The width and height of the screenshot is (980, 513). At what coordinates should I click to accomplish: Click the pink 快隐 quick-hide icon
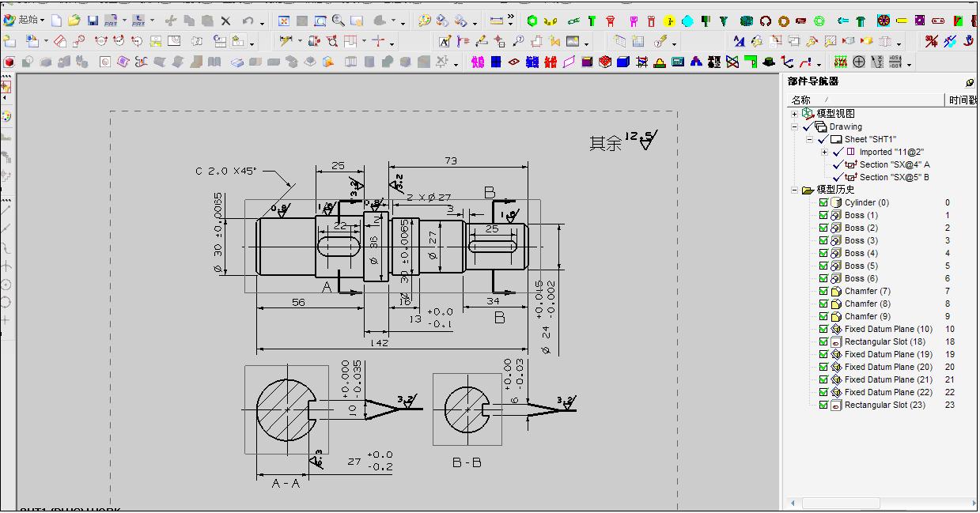477,62
